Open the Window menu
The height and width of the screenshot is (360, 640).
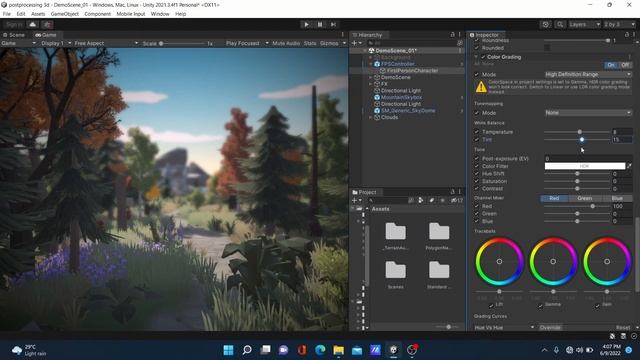[x=160, y=14]
